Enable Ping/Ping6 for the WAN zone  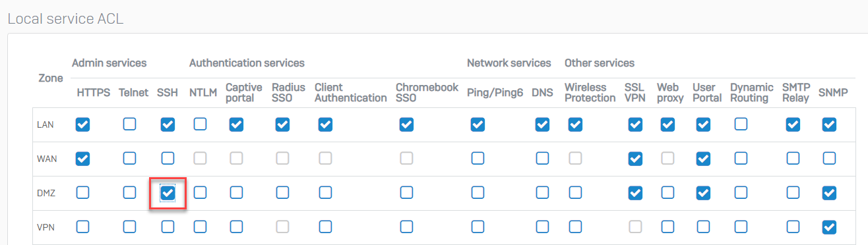[478, 159]
